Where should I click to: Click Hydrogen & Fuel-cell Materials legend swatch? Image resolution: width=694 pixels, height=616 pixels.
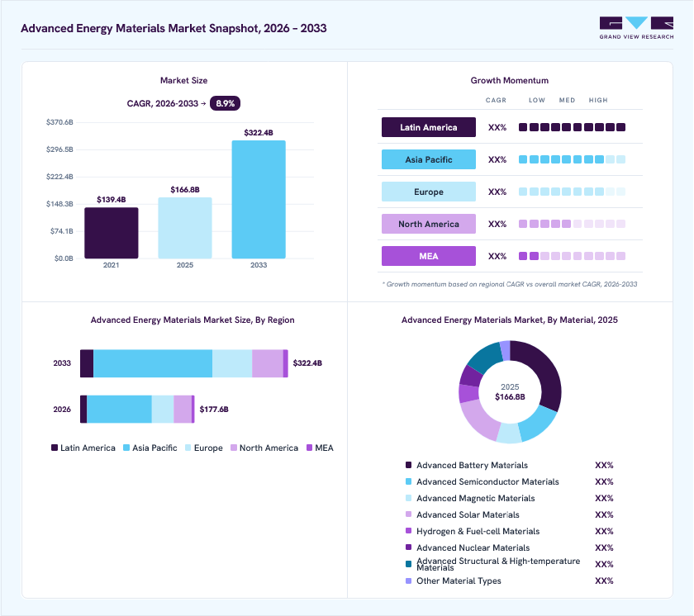[x=408, y=531]
